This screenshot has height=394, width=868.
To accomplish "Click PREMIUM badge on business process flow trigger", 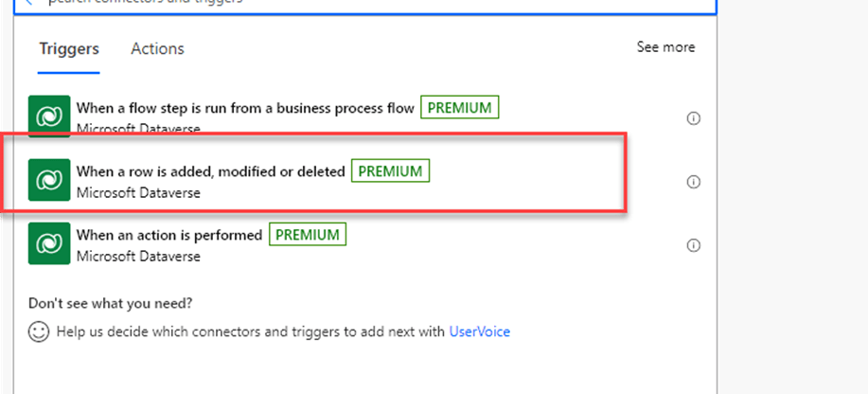I will (x=459, y=108).
